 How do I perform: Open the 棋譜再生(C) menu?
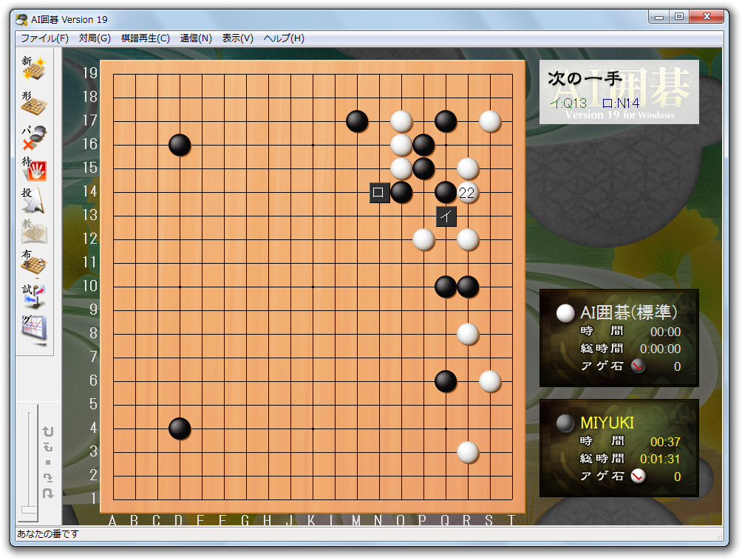pos(146,38)
